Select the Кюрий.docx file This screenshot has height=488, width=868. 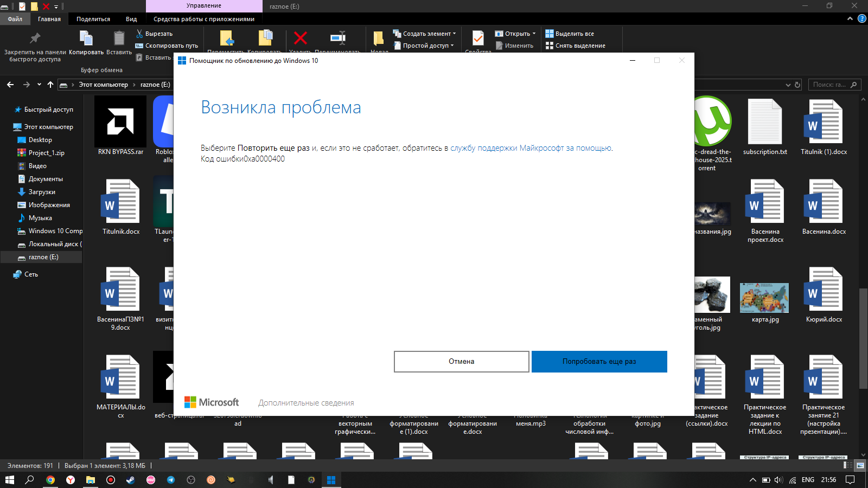point(824,296)
